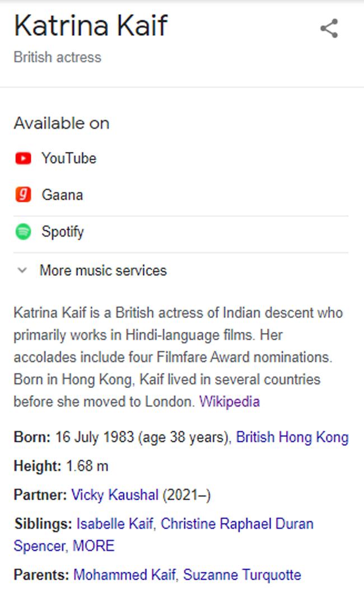Open the Mohammed Kaif link
This screenshot has height=601, width=364.
(125, 575)
